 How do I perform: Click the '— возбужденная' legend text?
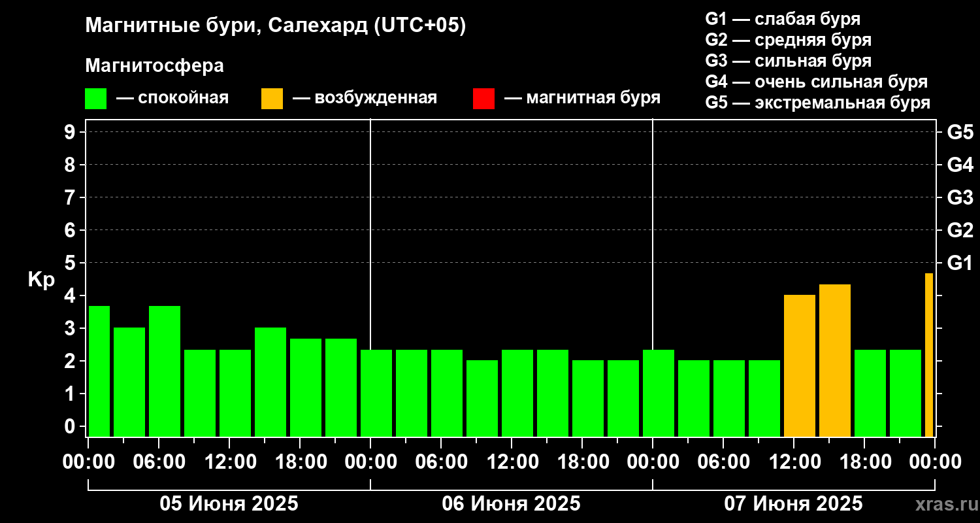(x=365, y=99)
